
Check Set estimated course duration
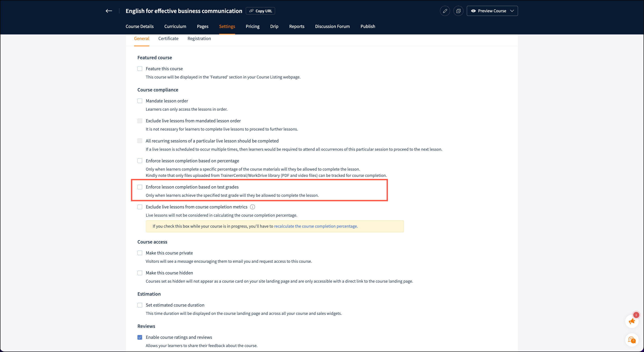[140, 305]
